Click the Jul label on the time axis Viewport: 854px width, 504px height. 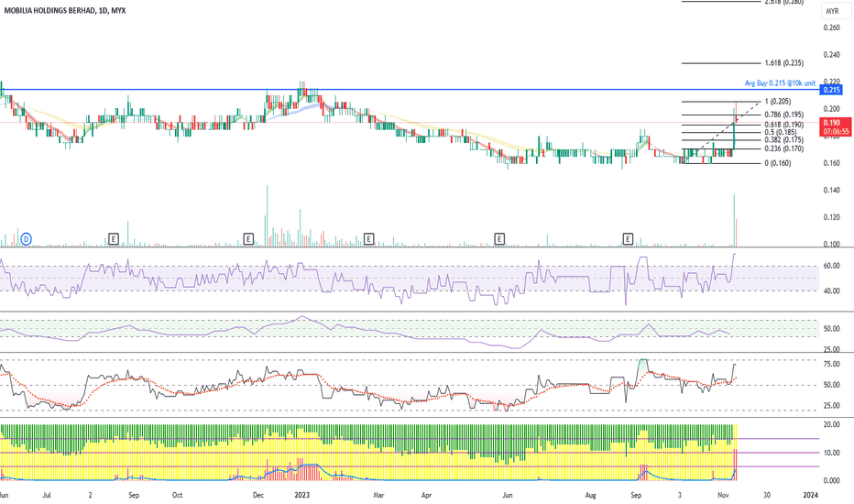tap(47, 495)
